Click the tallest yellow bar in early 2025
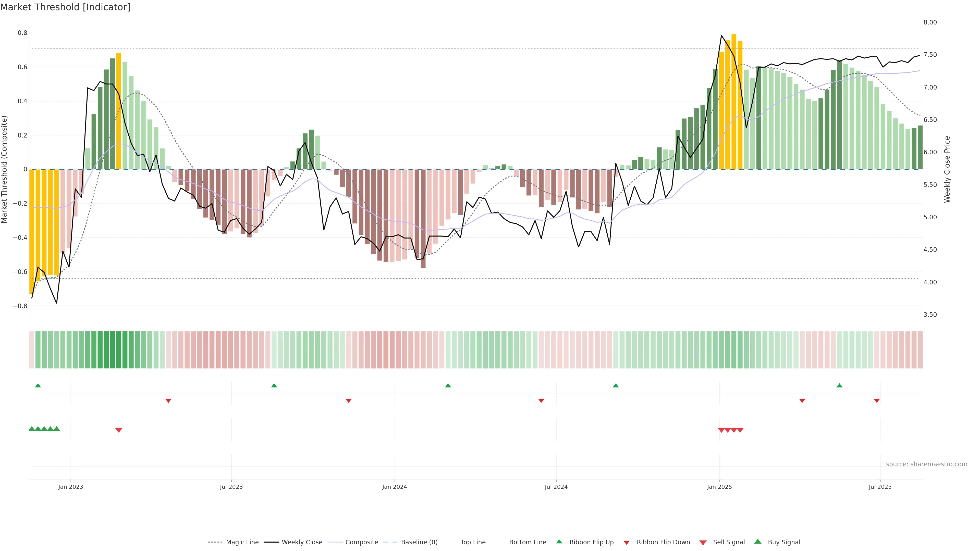The image size is (980, 551). pos(734,102)
